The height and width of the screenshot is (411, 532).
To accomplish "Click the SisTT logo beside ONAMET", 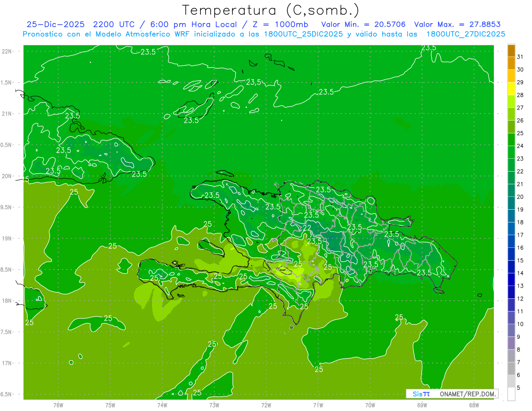I will pyautogui.click(x=421, y=394).
